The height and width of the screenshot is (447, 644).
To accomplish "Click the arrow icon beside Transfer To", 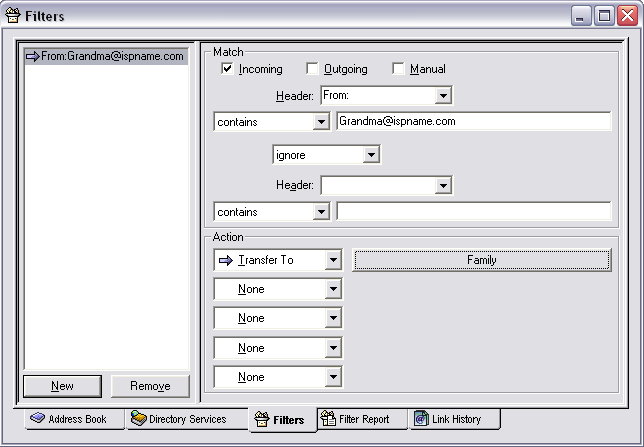I will [x=225, y=260].
